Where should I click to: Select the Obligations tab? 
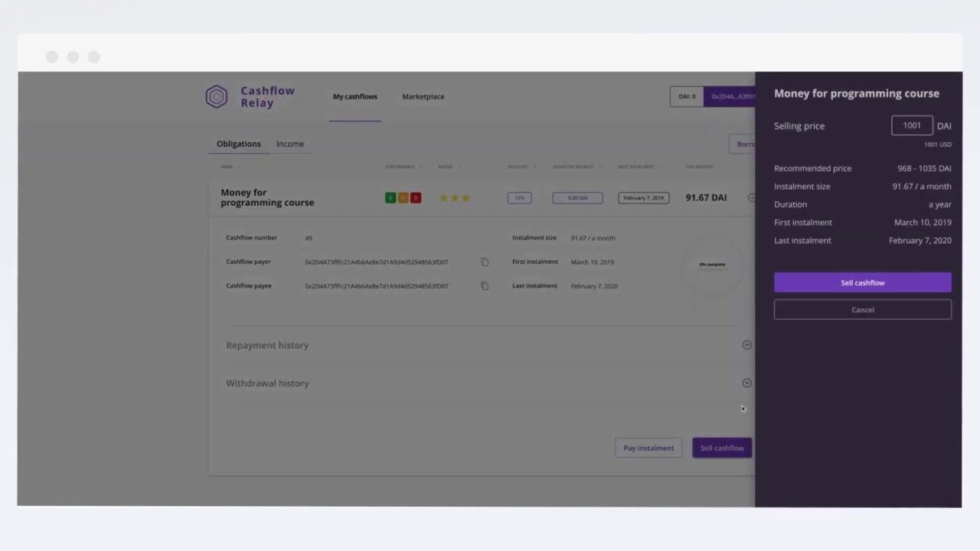pos(238,144)
